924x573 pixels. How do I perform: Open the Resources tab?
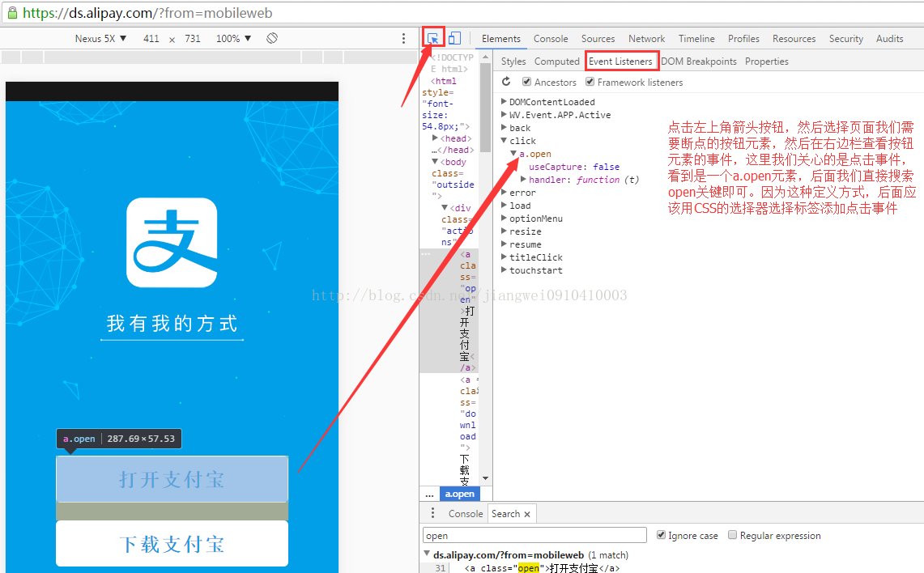[794, 38]
